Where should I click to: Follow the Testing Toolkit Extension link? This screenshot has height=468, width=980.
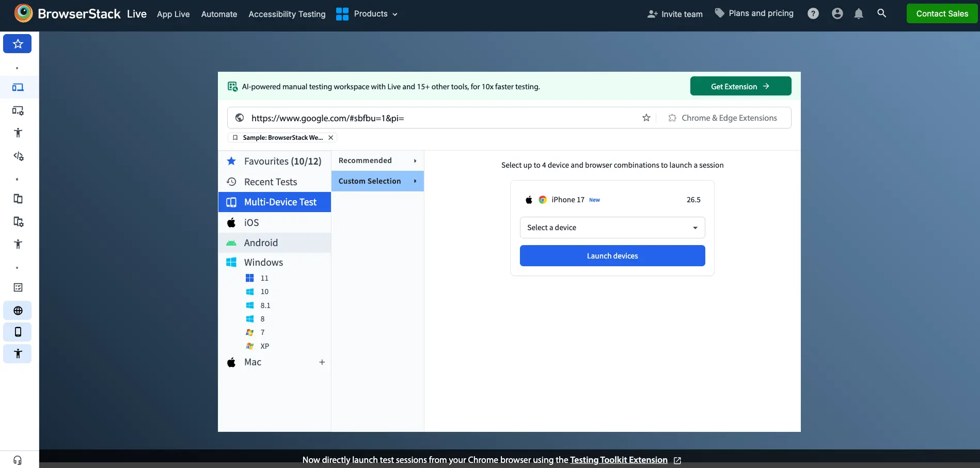[619, 460]
